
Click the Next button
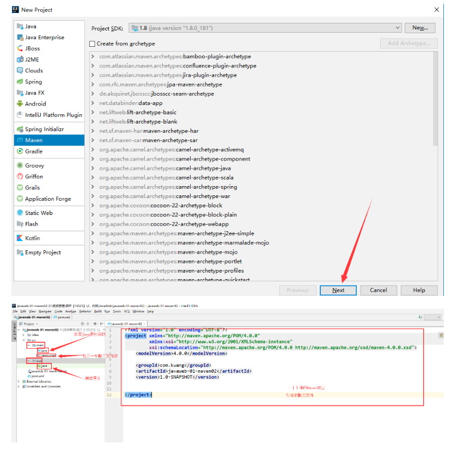click(338, 290)
